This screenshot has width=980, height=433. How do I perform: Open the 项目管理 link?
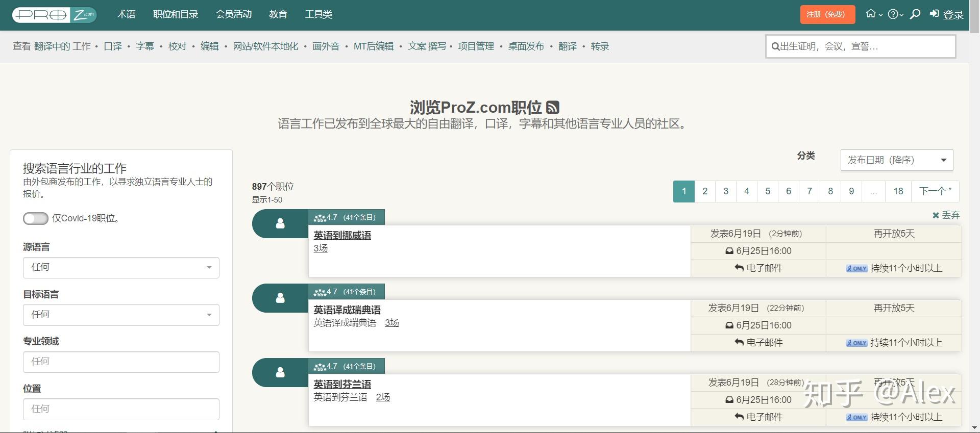click(476, 46)
